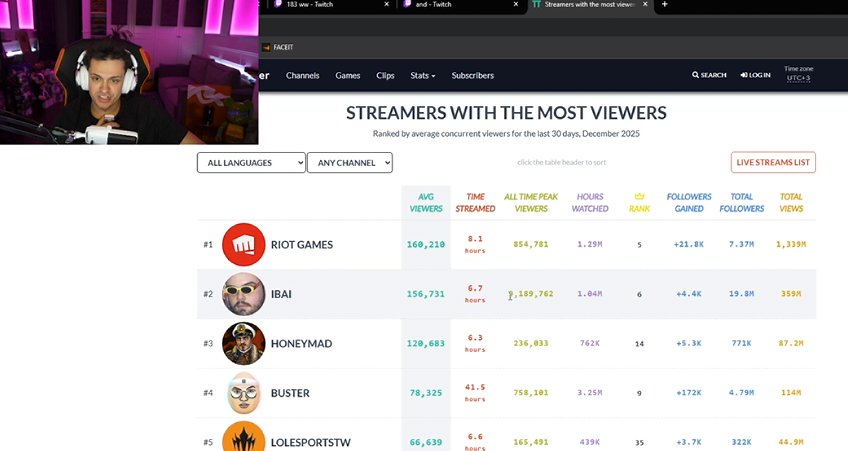Expand the Stats menu dropdown
This screenshot has width=848, height=451.
(422, 76)
